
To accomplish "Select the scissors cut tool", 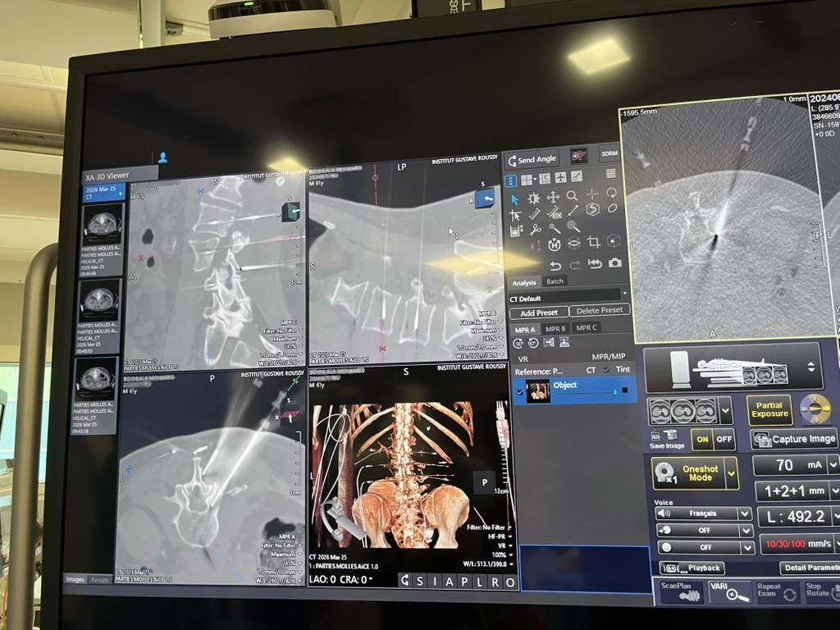I will (x=535, y=231).
